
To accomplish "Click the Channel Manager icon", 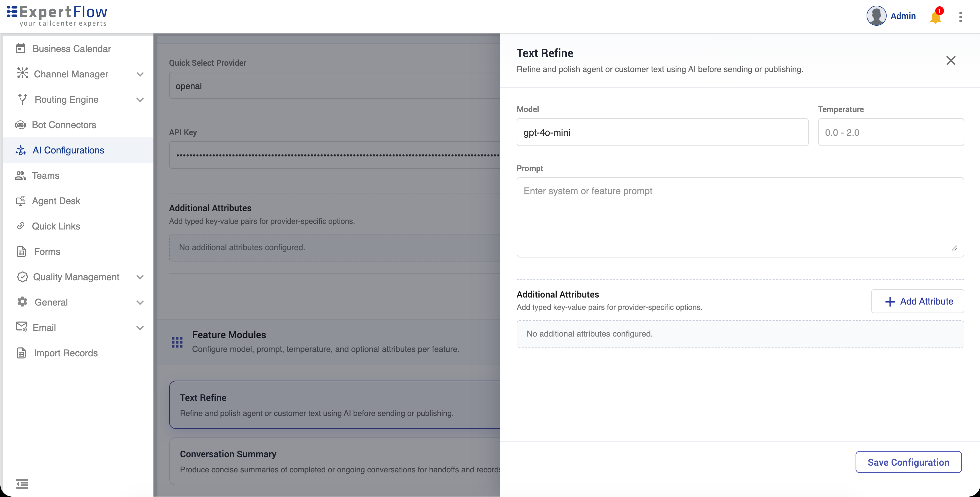I will (x=22, y=73).
